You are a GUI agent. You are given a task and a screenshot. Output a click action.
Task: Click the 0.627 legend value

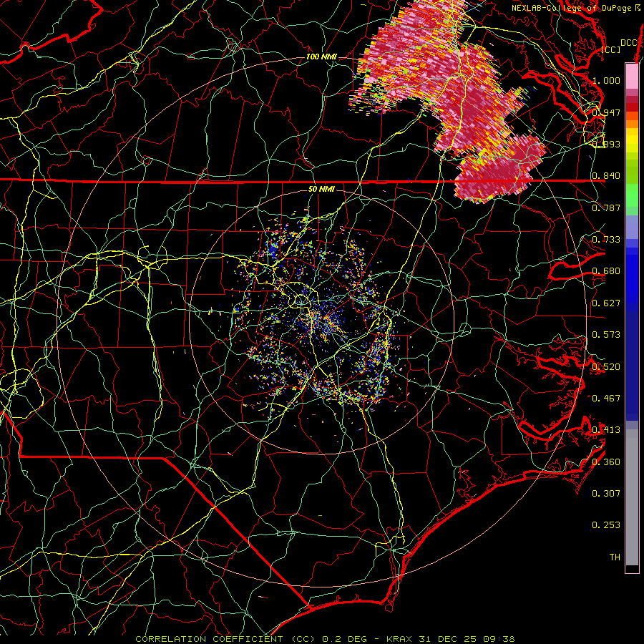606,303
